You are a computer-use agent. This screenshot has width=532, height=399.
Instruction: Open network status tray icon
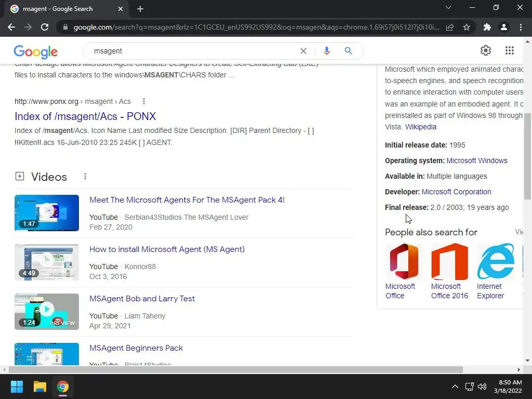(x=470, y=387)
